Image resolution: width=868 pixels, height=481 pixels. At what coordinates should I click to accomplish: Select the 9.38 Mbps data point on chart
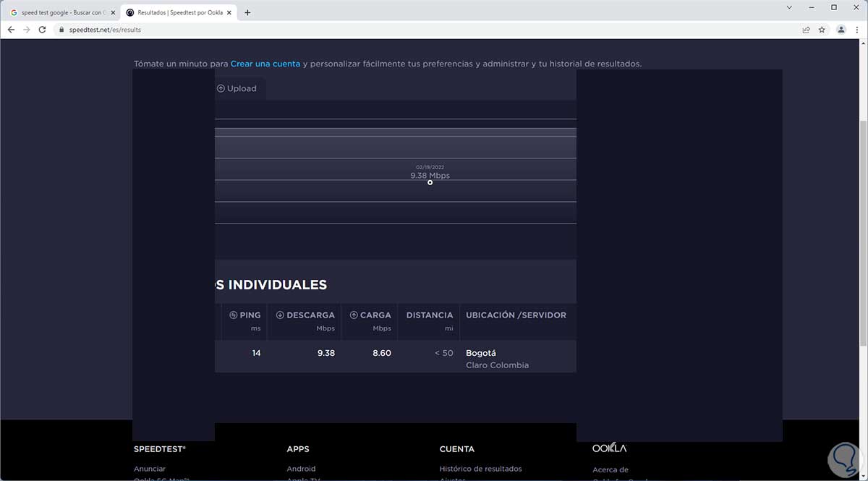(x=430, y=182)
